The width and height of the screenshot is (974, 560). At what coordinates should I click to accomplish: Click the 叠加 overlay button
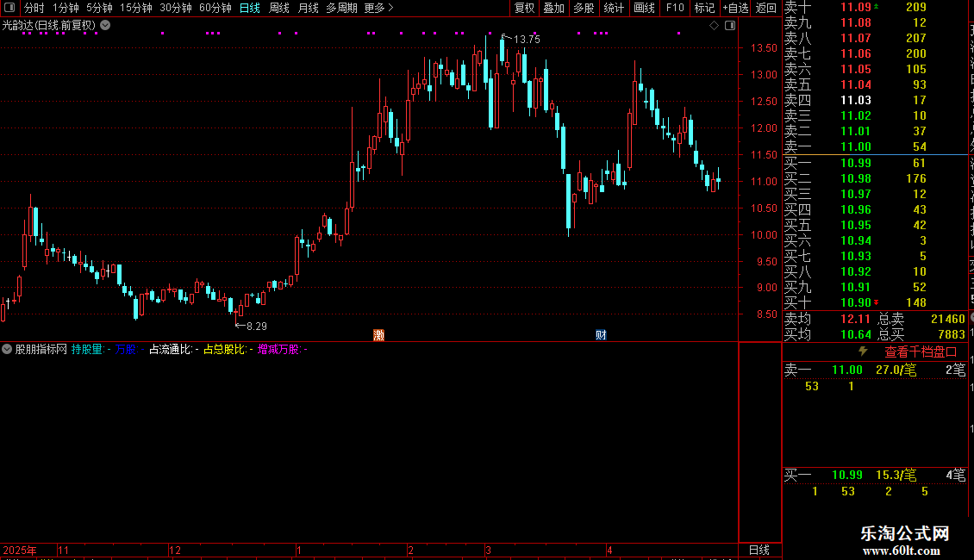[x=553, y=8]
